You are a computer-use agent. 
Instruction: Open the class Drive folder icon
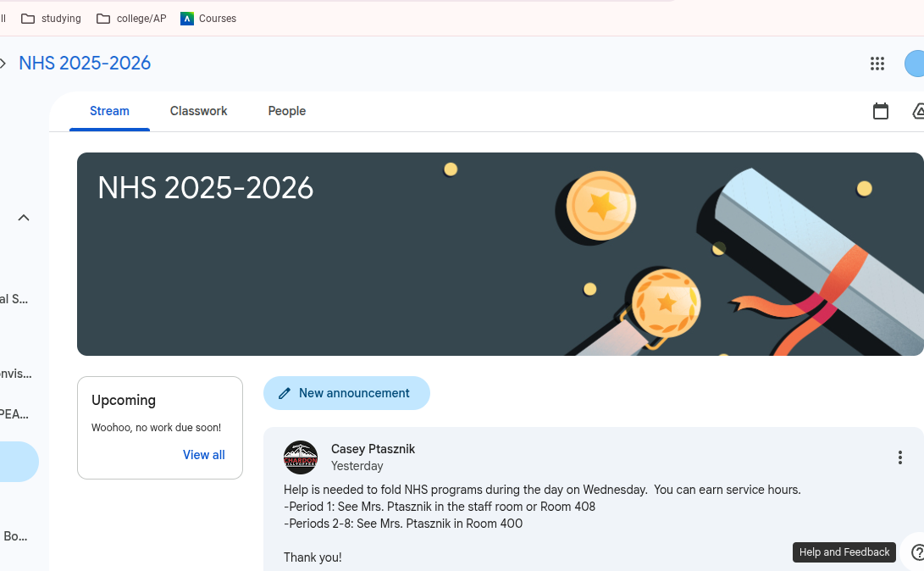point(918,111)
